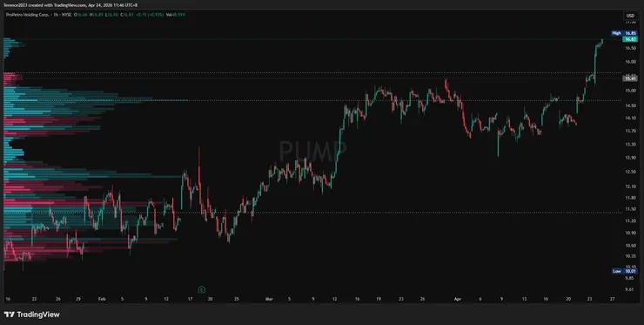Image resolution: width=644 pixels, height=325 pixels.
Task: Click the 13.30 price axis tick
Action: (x=630, y=144)
